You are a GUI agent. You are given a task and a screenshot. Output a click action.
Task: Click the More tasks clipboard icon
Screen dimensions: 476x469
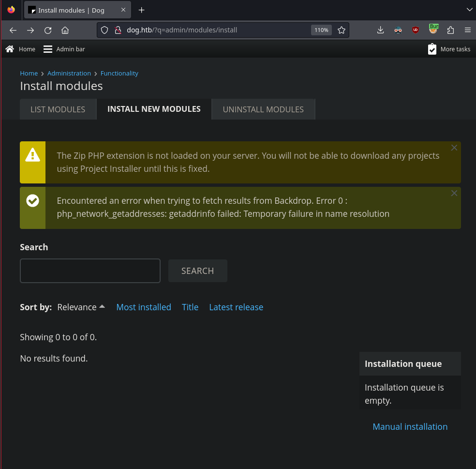tap(432, 49)
